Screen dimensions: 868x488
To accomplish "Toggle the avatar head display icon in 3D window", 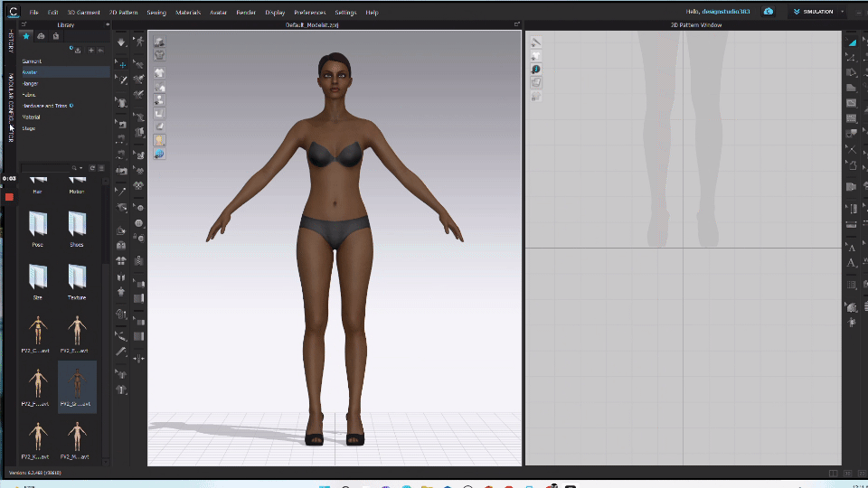I will point(159,141).
